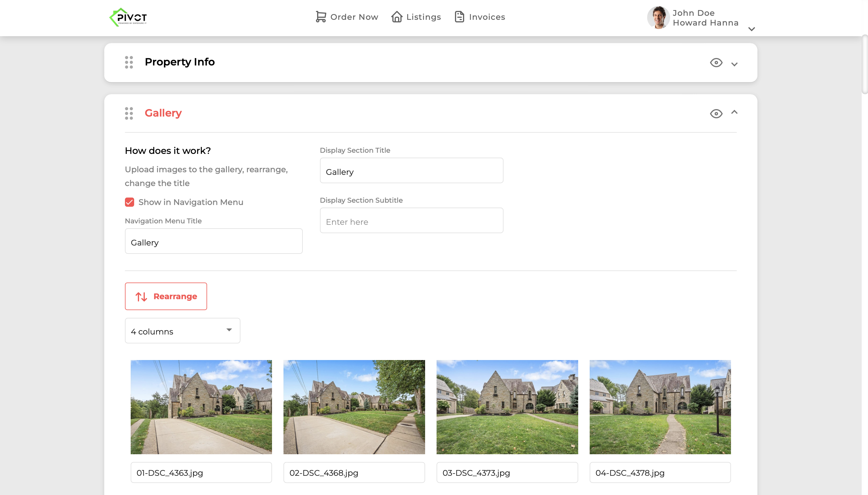The height and width of the screenshot is (495, 868).
Task: Toggle Property Info section visibility eye
Action: [x=716, y=63]
